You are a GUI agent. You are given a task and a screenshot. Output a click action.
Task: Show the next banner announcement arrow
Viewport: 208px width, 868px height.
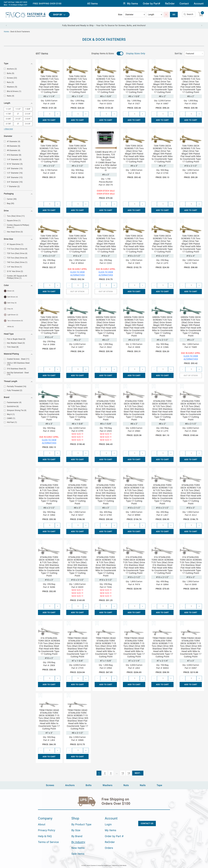pos(202,25)
